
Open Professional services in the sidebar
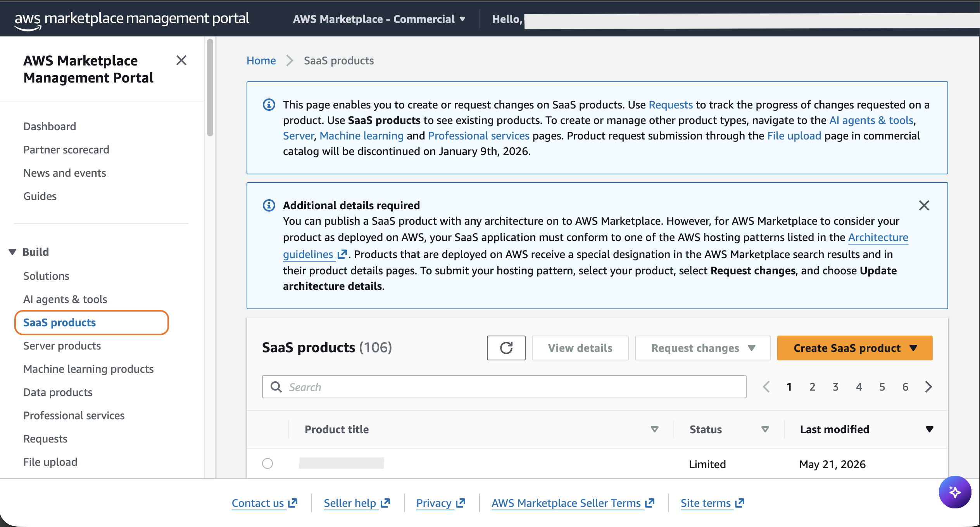point(74,415)
